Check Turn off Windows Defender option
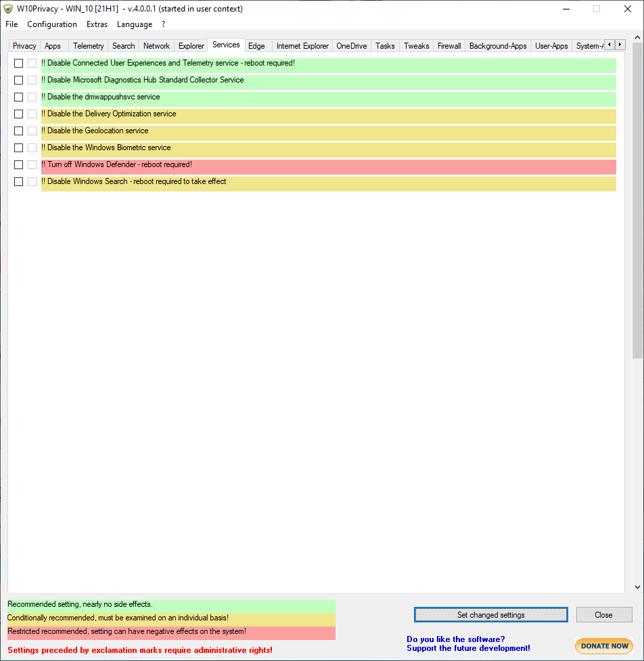The image size is (644, 661). click(18, 164)
